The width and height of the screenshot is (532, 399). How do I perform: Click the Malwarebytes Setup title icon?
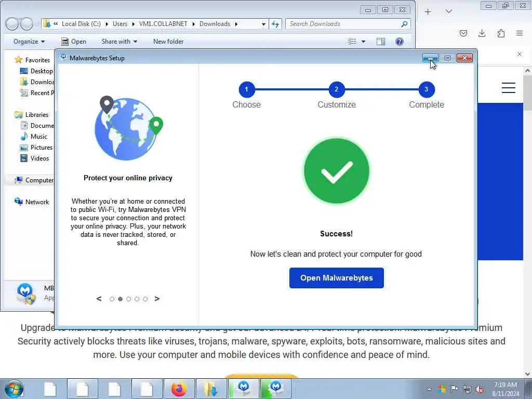tap(63, 57)
